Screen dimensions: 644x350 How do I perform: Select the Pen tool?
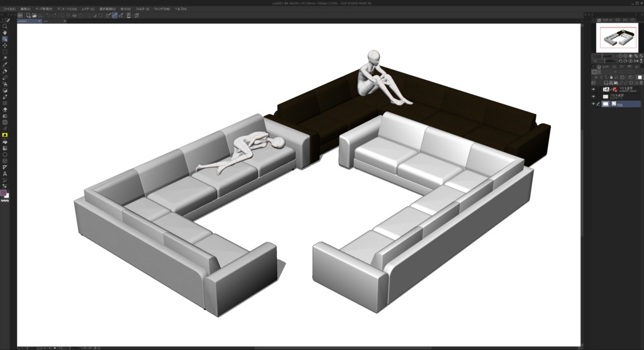click(x=5, y=71)
